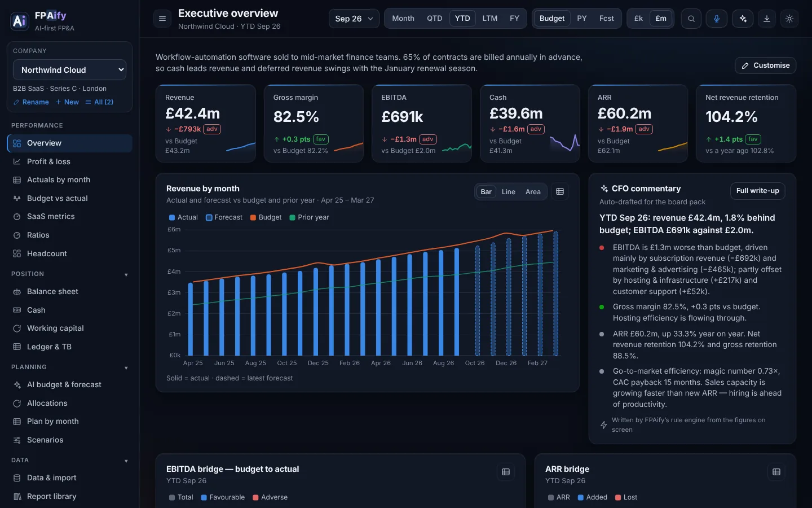Open the AI sparkle assistant icon
The width and height of the screenshot is (812, 508).
click(743, 19)
